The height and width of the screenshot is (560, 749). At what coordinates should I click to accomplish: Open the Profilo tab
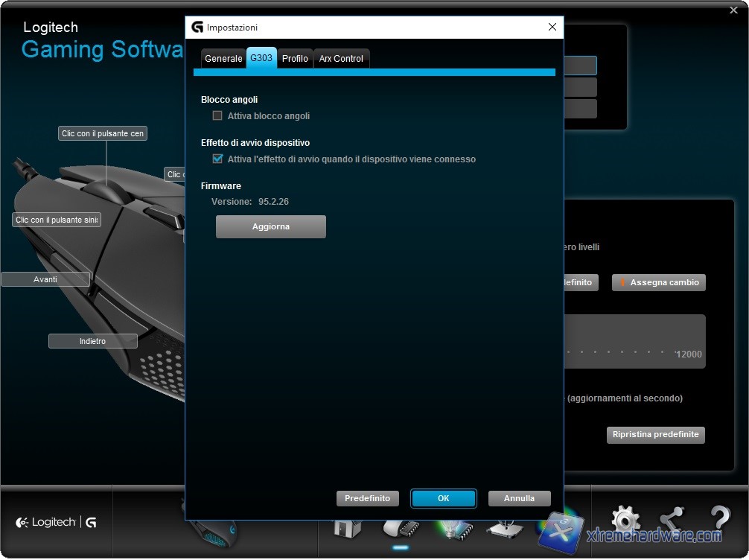[295, 59]
